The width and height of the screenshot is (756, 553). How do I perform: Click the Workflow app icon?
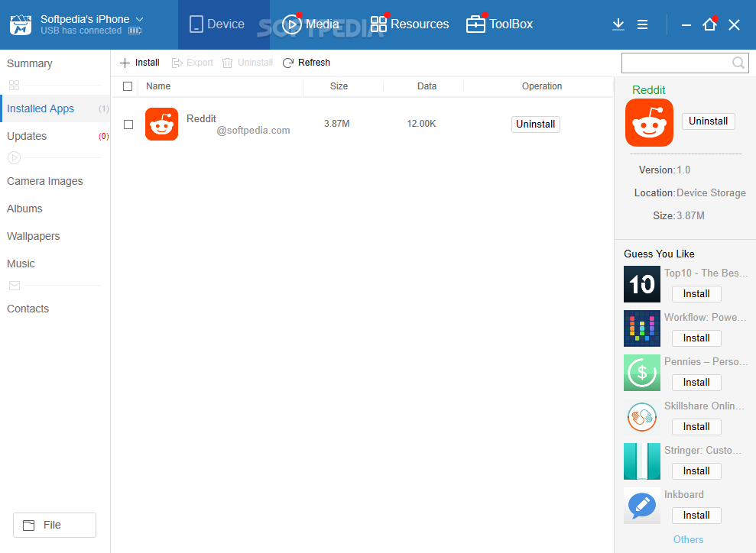click(642, 328)
